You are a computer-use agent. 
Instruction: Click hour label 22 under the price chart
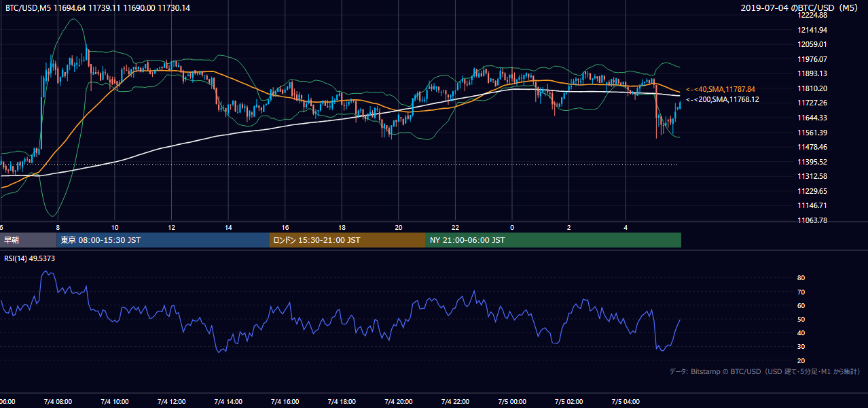coord(456,227)
